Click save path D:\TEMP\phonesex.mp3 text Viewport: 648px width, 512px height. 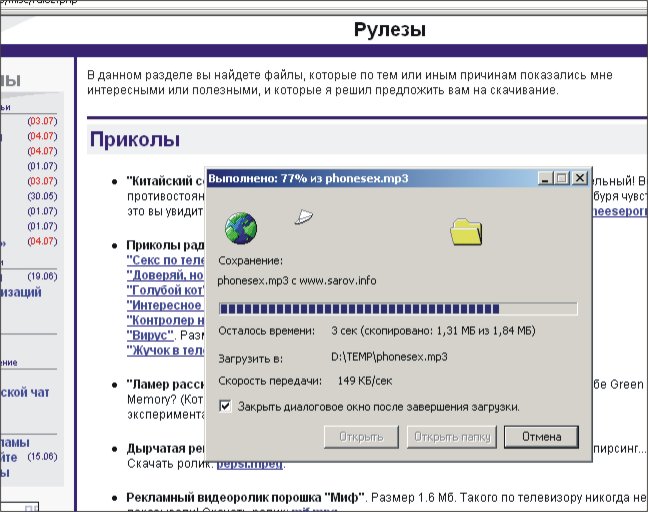pyautogui.click(x=389, y=357)
